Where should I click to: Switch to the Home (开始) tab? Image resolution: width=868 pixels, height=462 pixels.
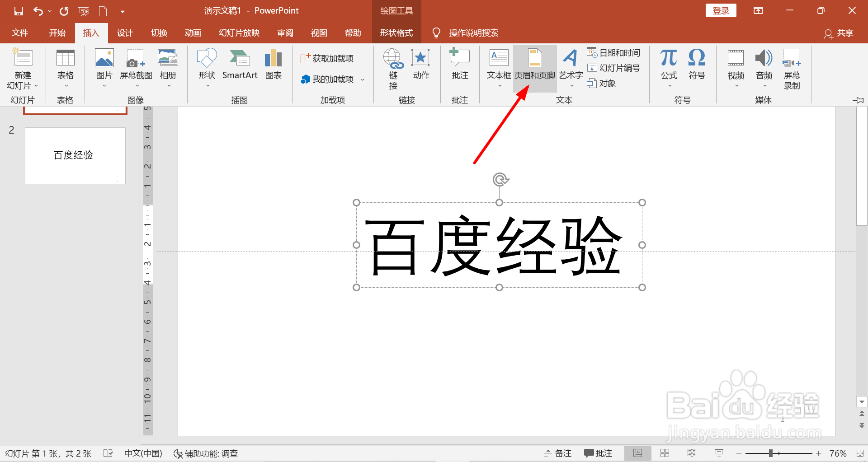click(x=57, y=33)
